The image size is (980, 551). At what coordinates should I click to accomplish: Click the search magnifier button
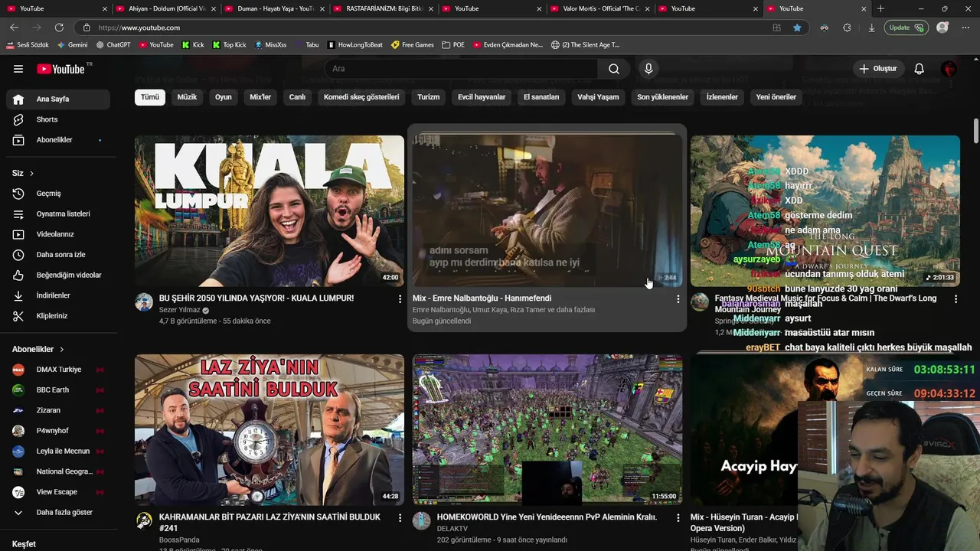(x=614, y=69)
